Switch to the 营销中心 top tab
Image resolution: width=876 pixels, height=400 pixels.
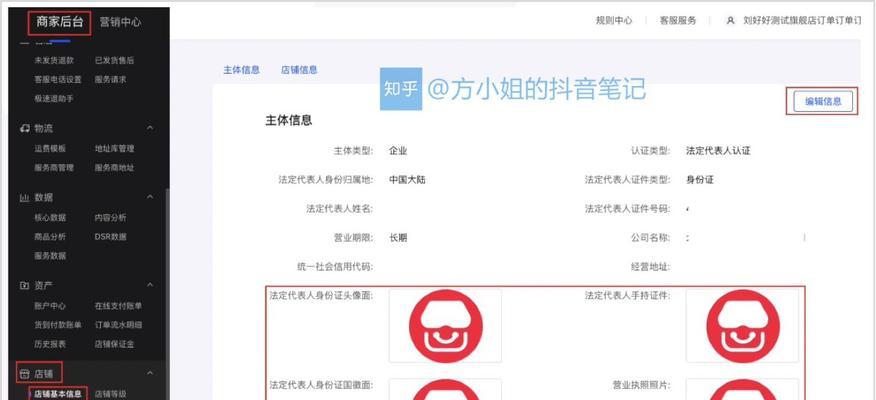point(120,22)
